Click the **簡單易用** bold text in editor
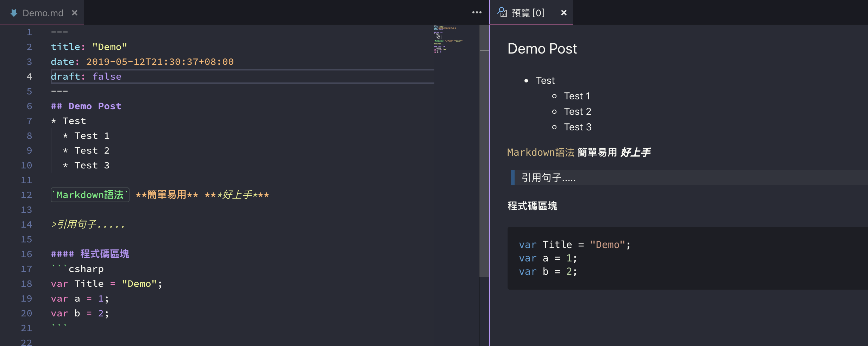This screenshot has width=868, height=346. [167, 195]
